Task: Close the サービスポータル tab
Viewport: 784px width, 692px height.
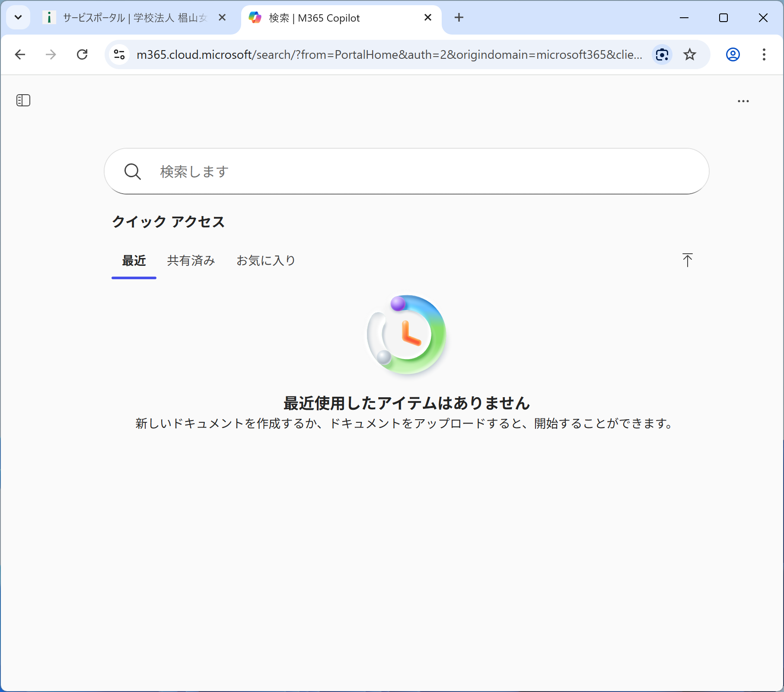Action: pyautogui.click(x=222, y=18)
